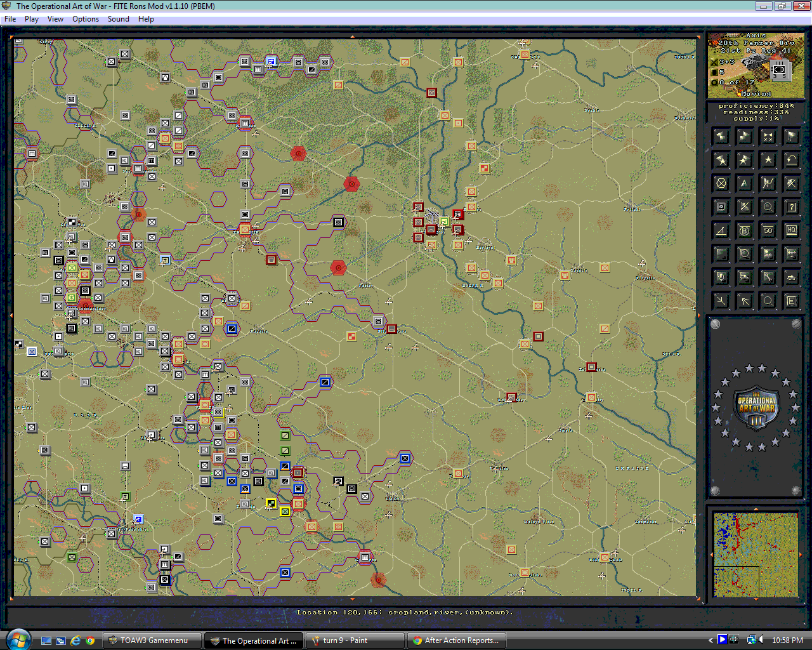Screen dimensions: 812x650
Task: Click the crossed-out hexagon circle icon
Action: click(721, 183)
